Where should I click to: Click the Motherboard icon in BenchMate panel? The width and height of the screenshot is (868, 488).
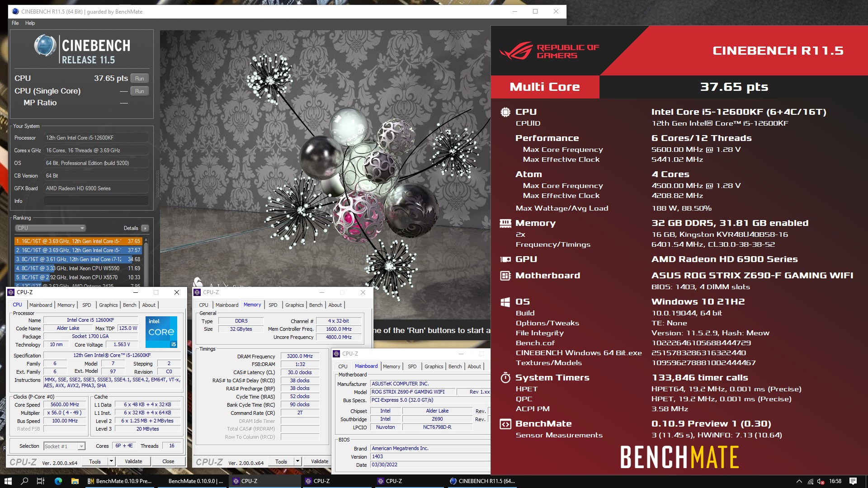[505, 276]
